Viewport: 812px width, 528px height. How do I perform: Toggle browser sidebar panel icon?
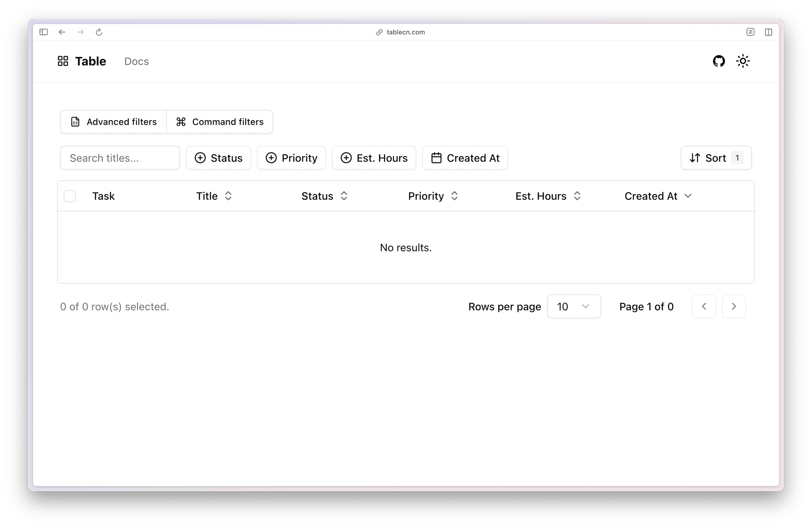tap(44, 32)
